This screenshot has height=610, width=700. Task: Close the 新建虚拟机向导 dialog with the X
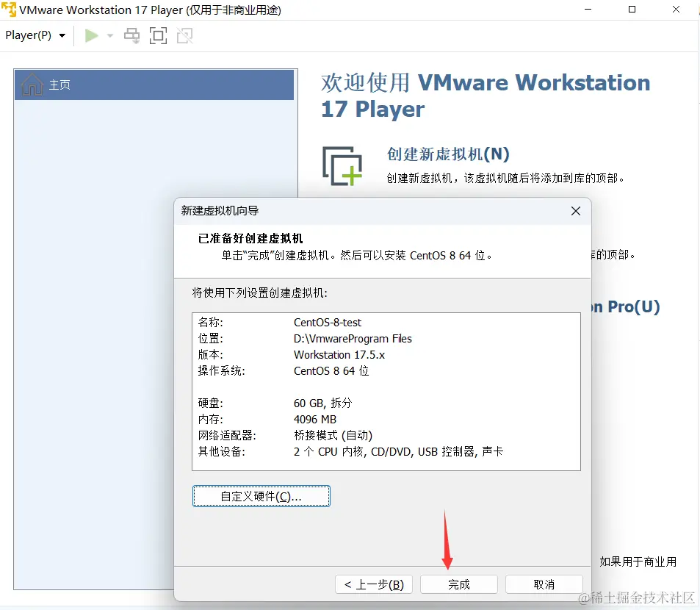[x=575, y=211]
